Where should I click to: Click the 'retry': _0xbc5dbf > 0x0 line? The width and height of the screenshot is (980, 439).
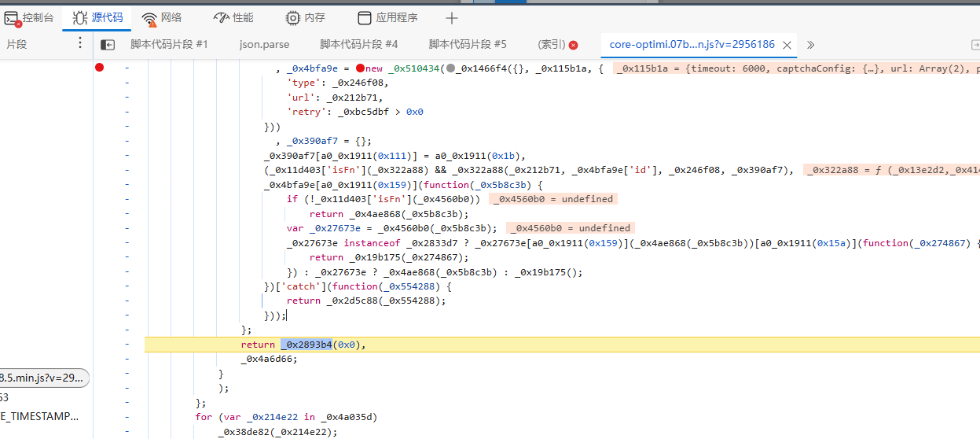pos(355,113)
